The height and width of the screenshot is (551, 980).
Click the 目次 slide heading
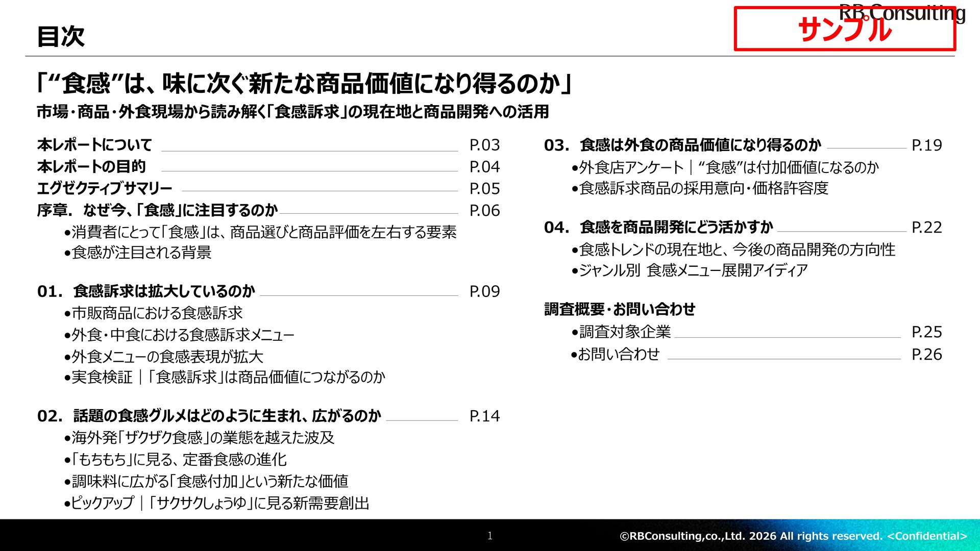(x=61, y=36)
